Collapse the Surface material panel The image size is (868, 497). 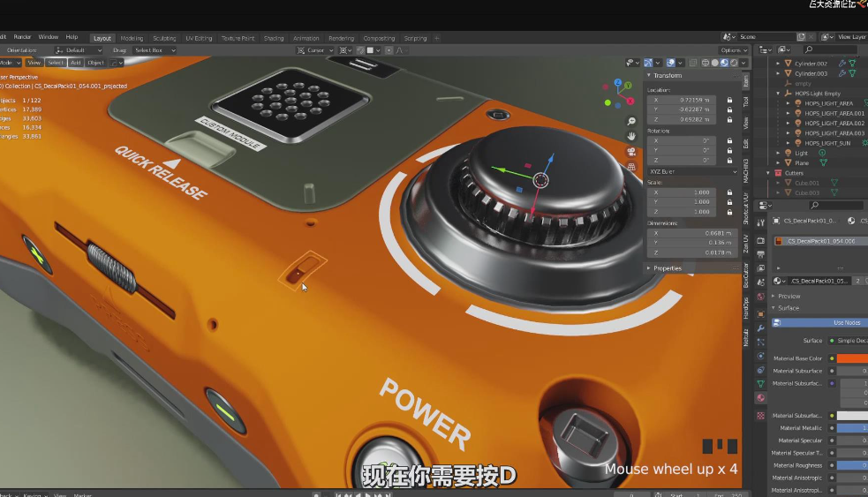coord(788,308)
